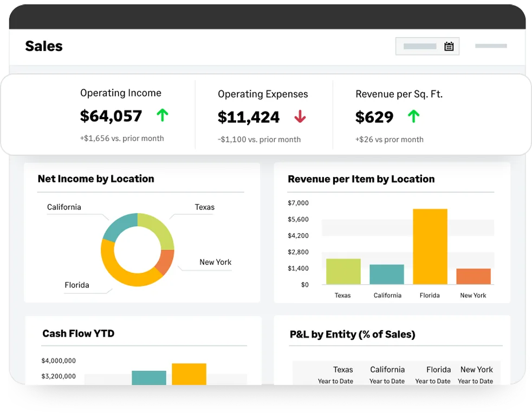Click 'Year to Date' under California column
Viewport: 532px width, 413px height.
pos(387,381)
